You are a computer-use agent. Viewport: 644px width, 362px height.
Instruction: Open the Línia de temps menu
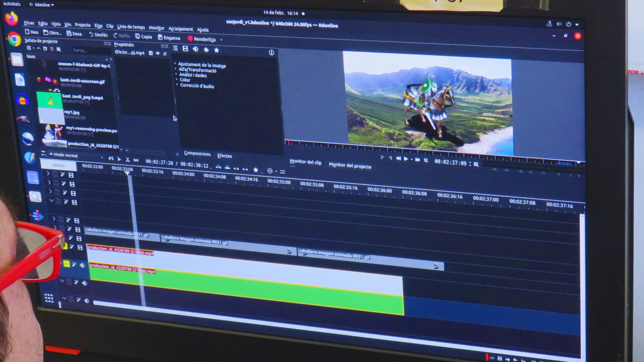point(131,27)
